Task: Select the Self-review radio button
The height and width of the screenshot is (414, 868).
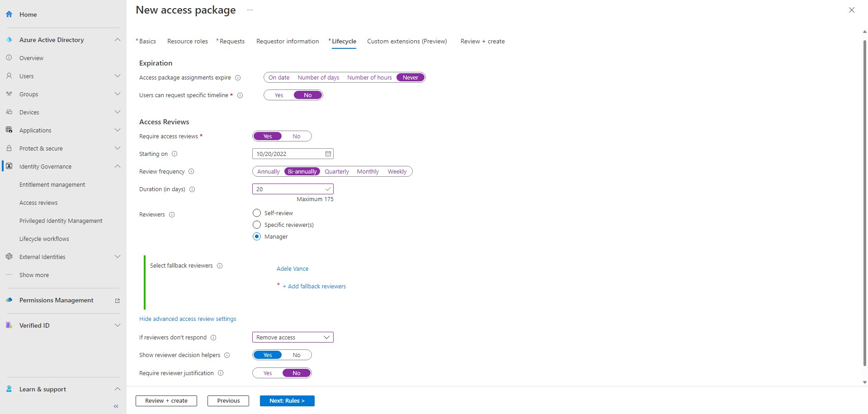Action: click(x=256, y=213)
